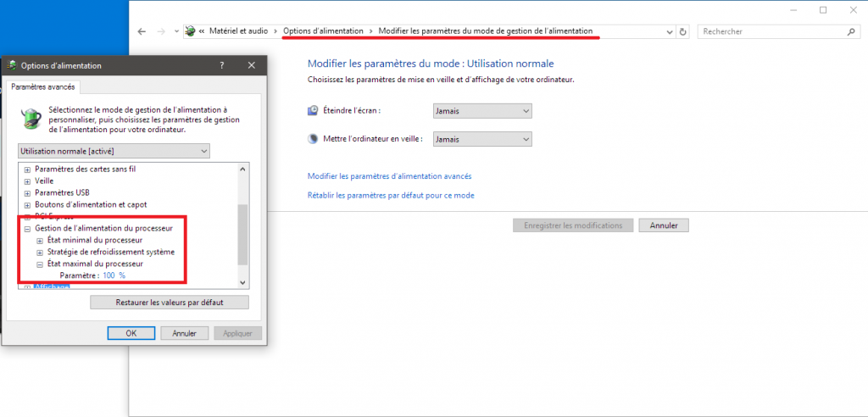Expand the Veille tree node
This screenshot has width=868, height=417.
27,181
